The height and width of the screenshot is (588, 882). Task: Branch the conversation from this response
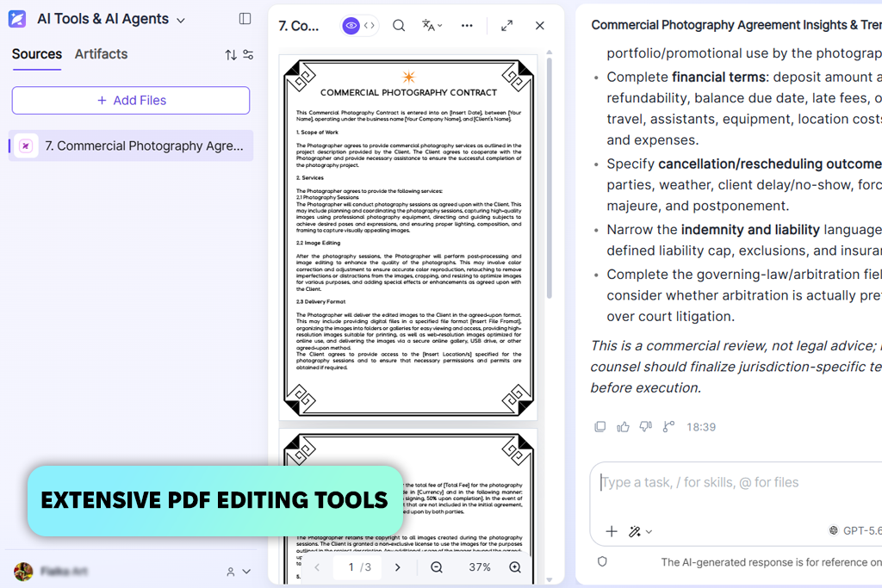(x=668, y=427)
